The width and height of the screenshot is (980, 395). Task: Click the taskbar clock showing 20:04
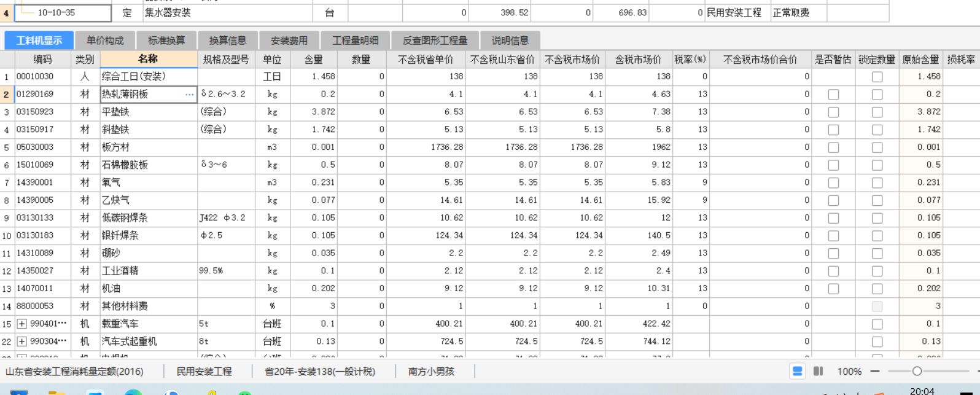coord(922,391)
